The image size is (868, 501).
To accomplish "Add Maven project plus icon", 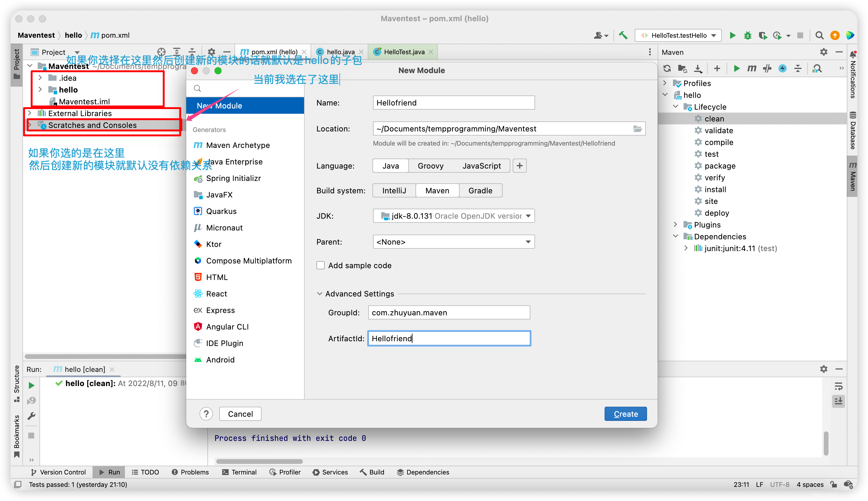I will [717, 68].
